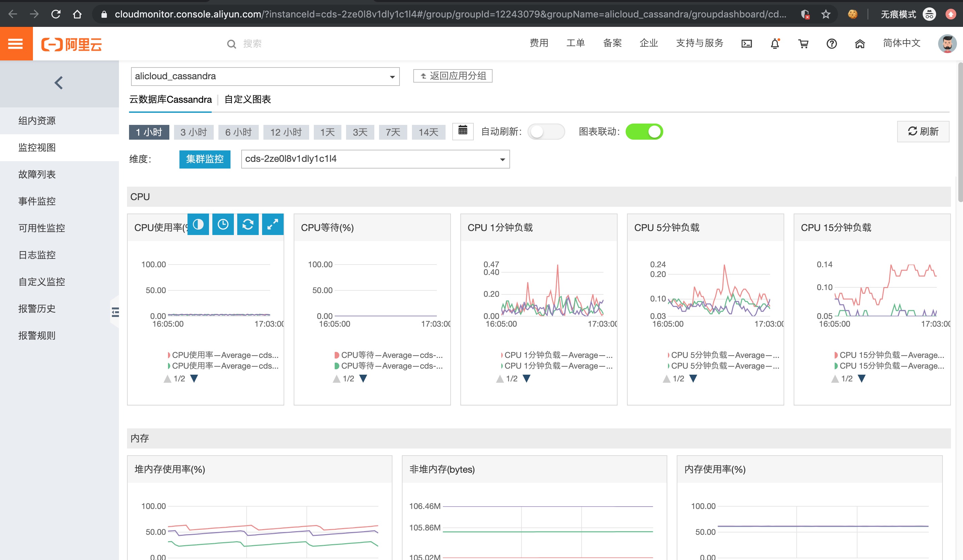Click the browser forward arrow
The width and height of the screenshot is (963, 560).
[34, 14]
